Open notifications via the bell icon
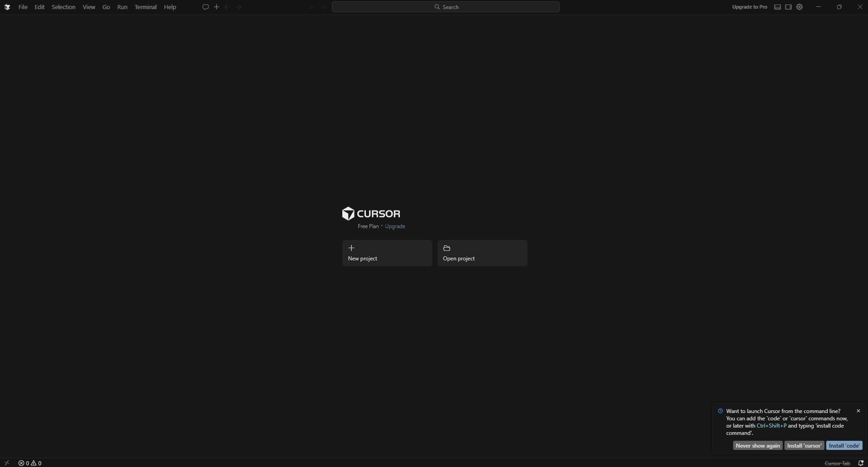The image size is (868, 467). [861, 463]
